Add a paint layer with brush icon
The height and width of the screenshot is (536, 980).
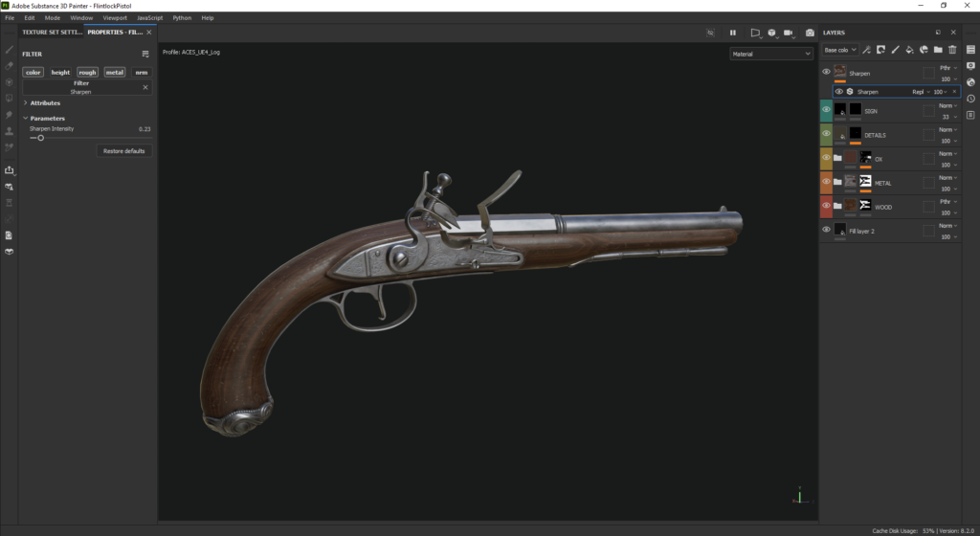point(895,50)
